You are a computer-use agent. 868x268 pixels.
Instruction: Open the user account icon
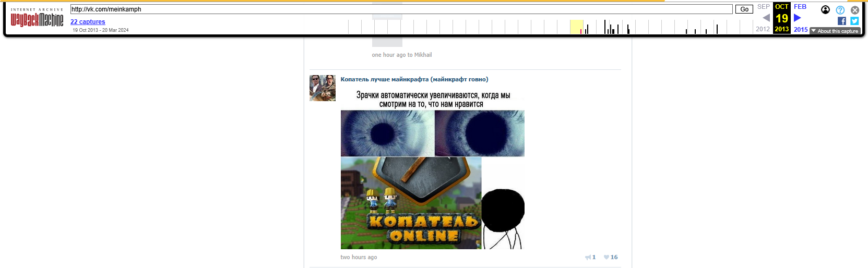[825, 10]
